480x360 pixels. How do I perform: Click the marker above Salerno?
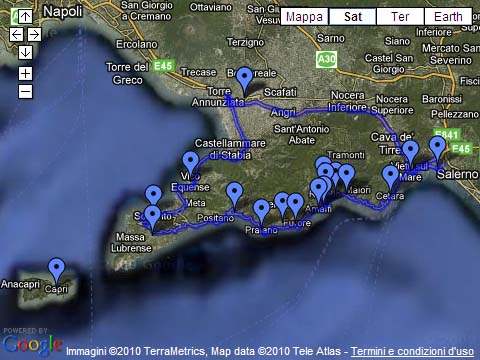pos(438,149)
